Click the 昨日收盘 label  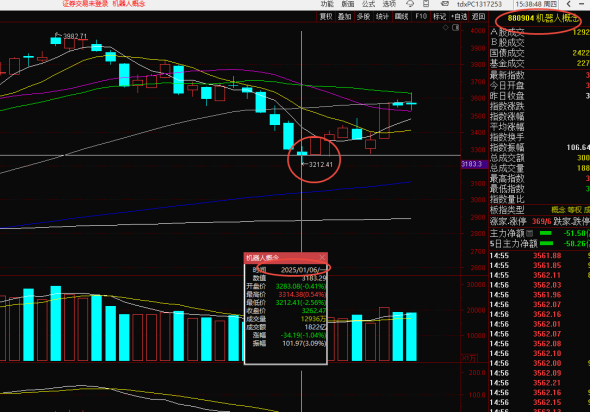point(507,96)
